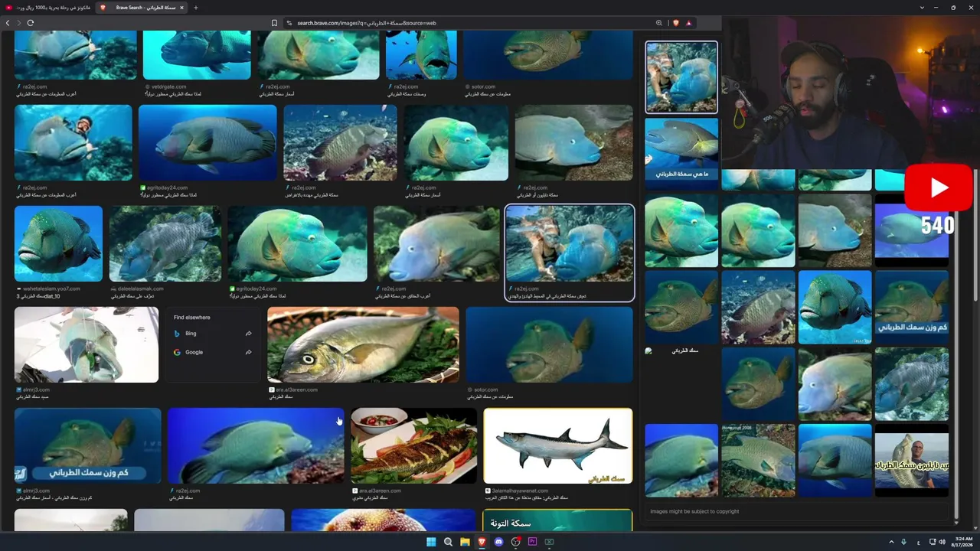The width and height of the screenshot is (980, 551).
Task: Open File Explorer from the taskbar
Action: click(465, 542)
